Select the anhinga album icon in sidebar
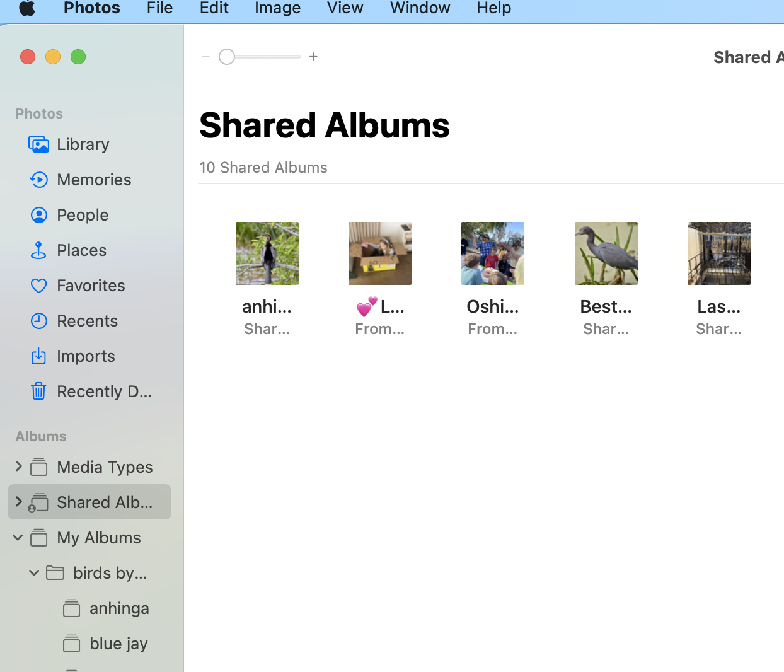The width and height of the screenshot is (784, 672). 72,608
